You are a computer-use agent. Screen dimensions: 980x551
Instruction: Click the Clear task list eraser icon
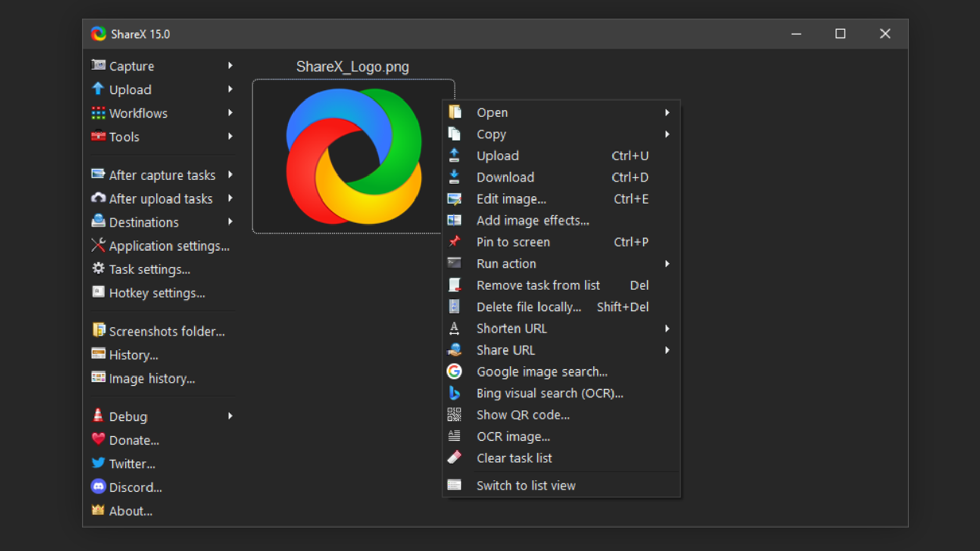coord(454,457)
